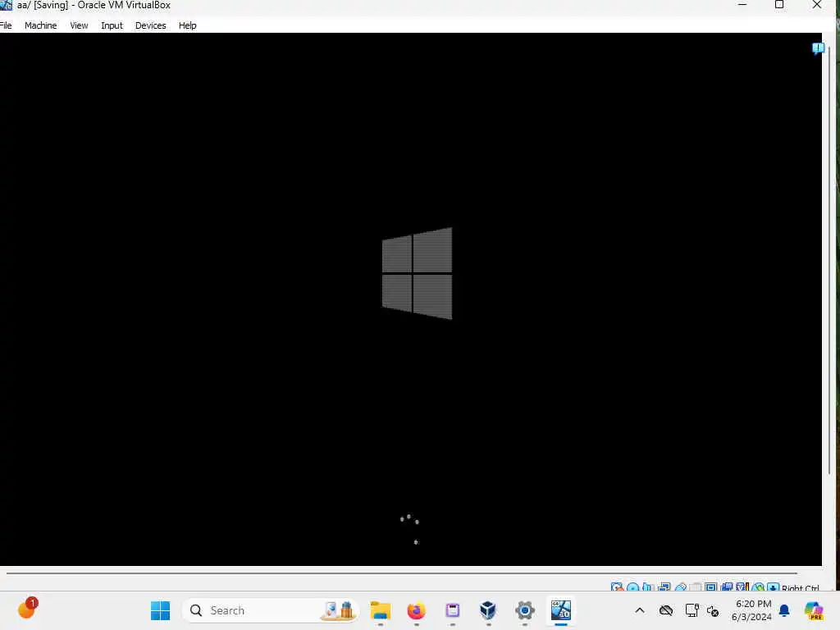The width and height of the screenshot is (840, 630).
Task: Click the VM window horizontal scrollbar
Action: click(x=402, y=573)
